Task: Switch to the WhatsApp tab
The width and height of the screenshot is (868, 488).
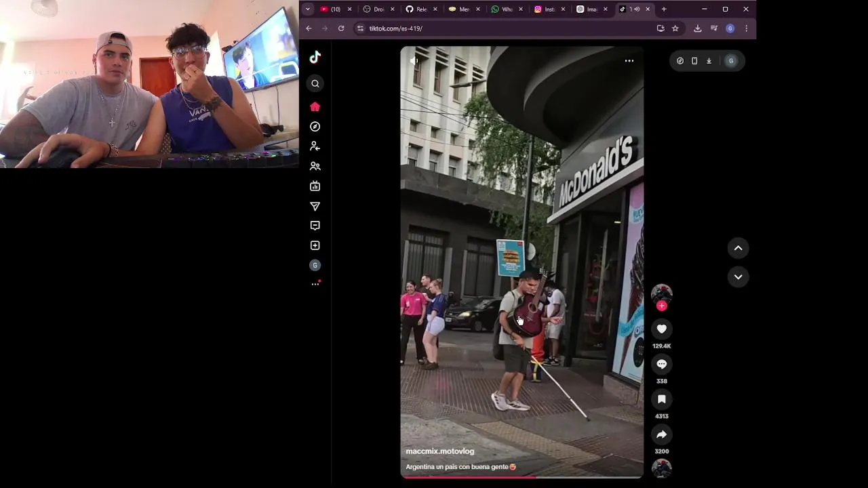Action: click(x=507, y=9)
